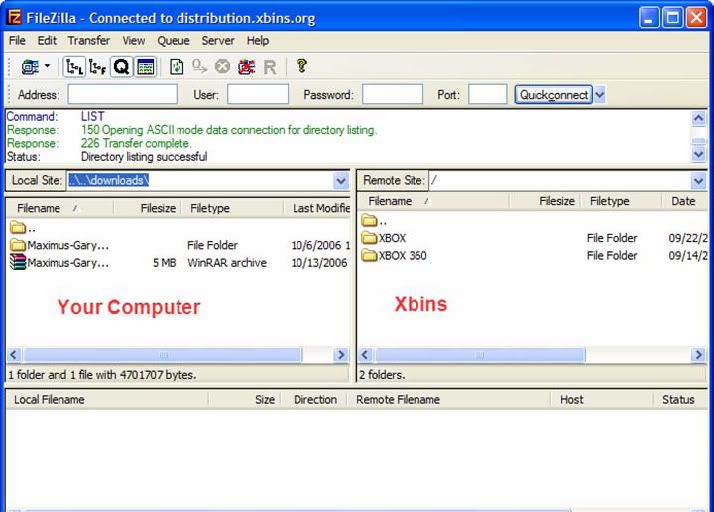This screenshot has width=714, height=512.
Task: Click the Refresh directory listing icon
Action: pos(176,67)
